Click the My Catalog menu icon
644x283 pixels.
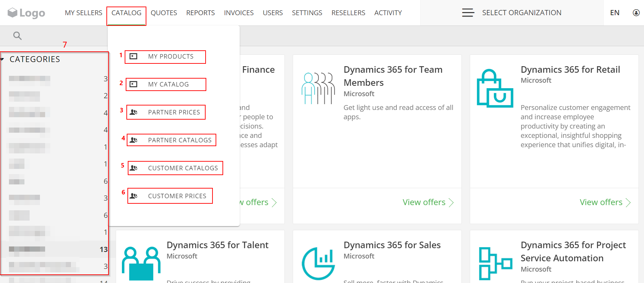point(134,84)
